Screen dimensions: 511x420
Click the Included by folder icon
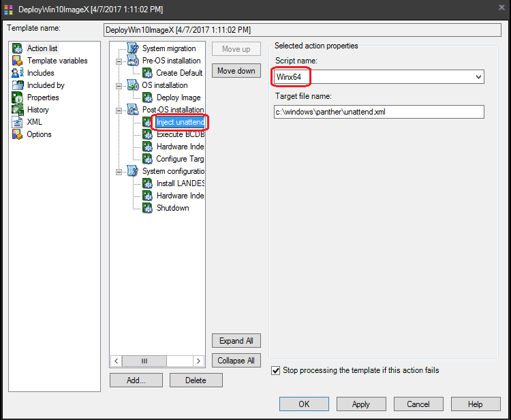coord(18,85)
